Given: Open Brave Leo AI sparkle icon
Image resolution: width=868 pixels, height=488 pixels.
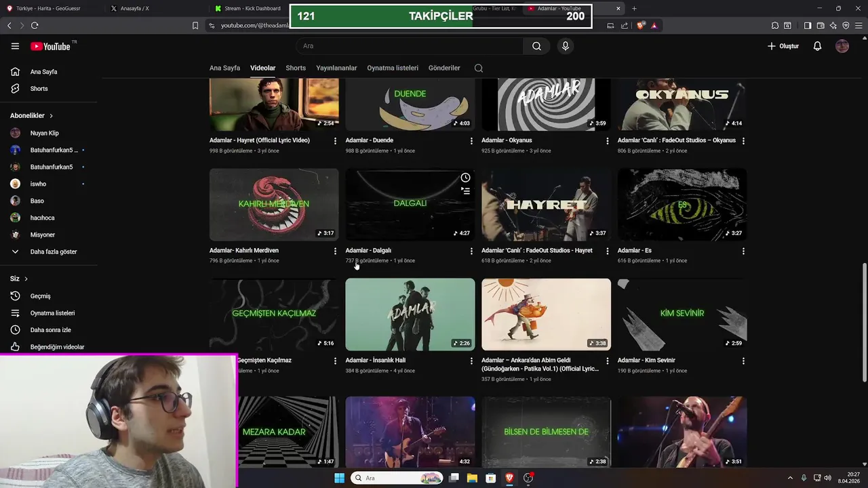Looking at the screenshot, I should point(833,25).
